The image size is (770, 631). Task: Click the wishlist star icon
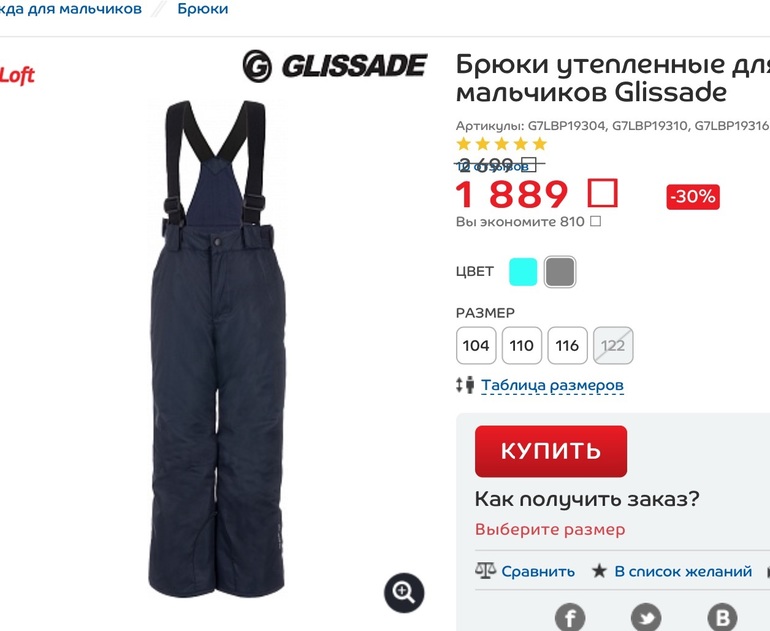tap(599, 571)
